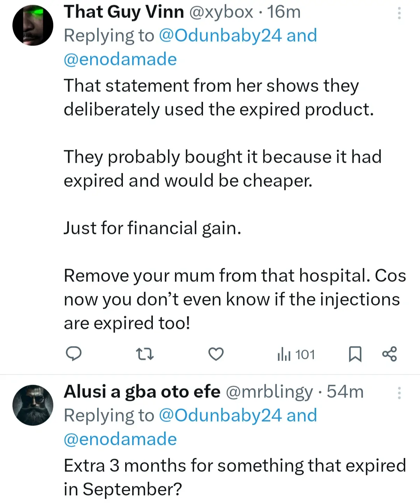Open the That Guy Vinn display name
This screenshot has height=504, width=420.
[x=124, y=12]
